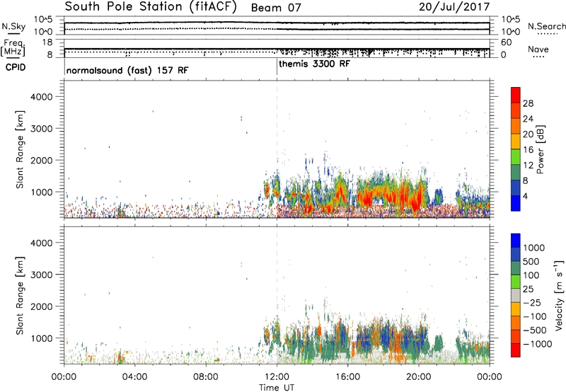Image resolution: width=566 pixels, height=392 pixels.
Task: Click the 'South Pole Station (fitACF)' title
Action: (x=150, y=7)
